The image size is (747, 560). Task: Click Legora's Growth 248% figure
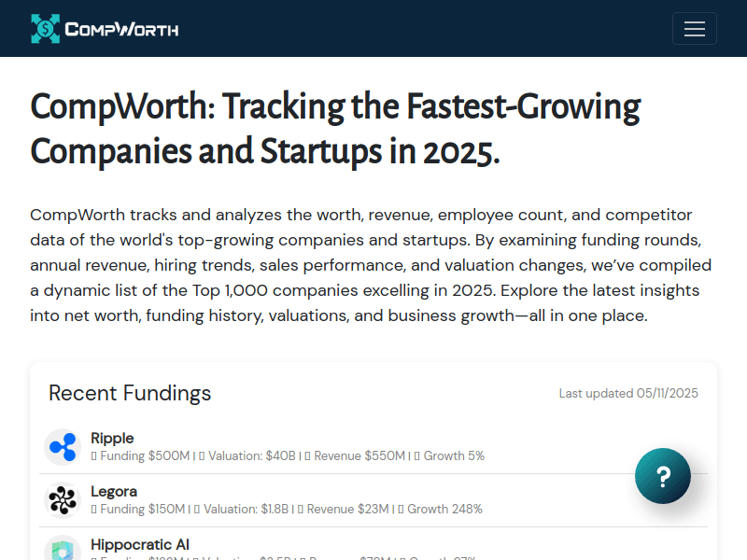[444, 510]
